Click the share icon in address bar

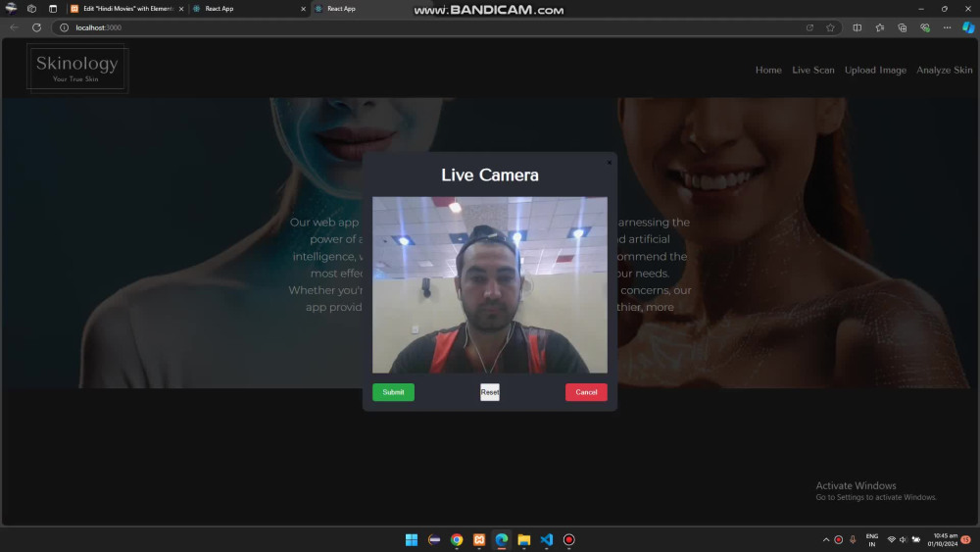(809, 27)
